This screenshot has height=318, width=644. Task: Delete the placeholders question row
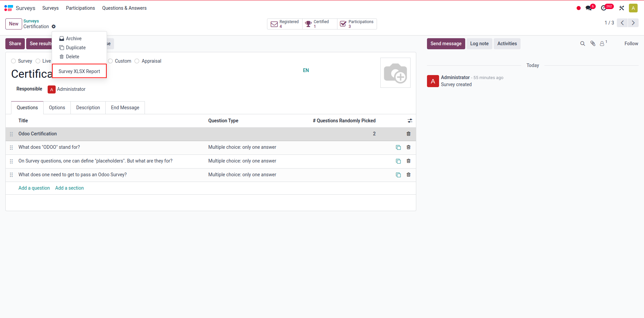pos(409,161)
